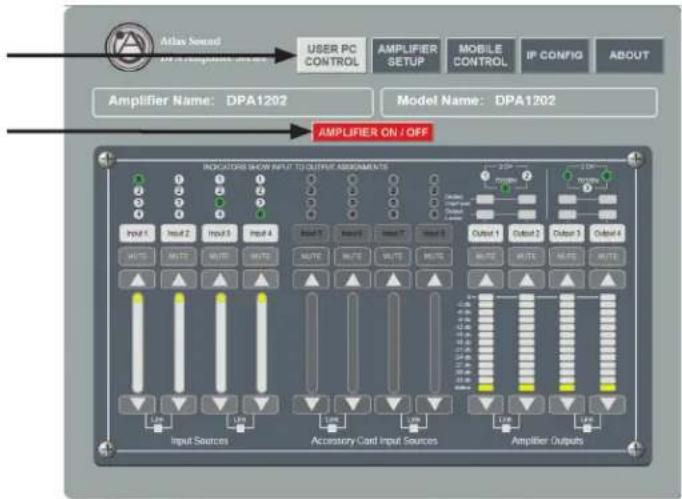682x499 pixels.
Task: Mute Output 2
Action: [526, 257]
